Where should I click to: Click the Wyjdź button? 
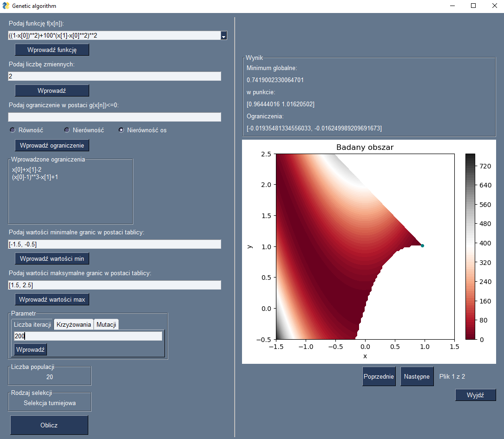click(475, 395)
